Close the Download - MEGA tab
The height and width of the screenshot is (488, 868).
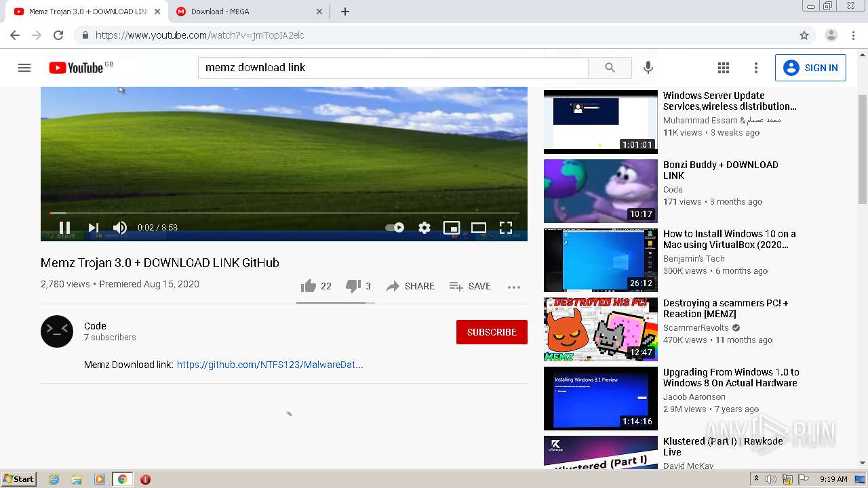coord(320,12)
